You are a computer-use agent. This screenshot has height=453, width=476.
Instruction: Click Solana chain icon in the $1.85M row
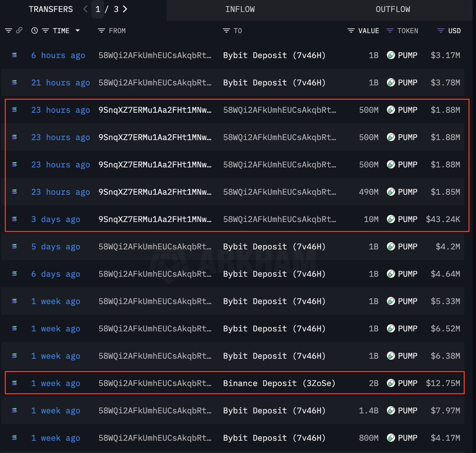click(x=15, y=192)
